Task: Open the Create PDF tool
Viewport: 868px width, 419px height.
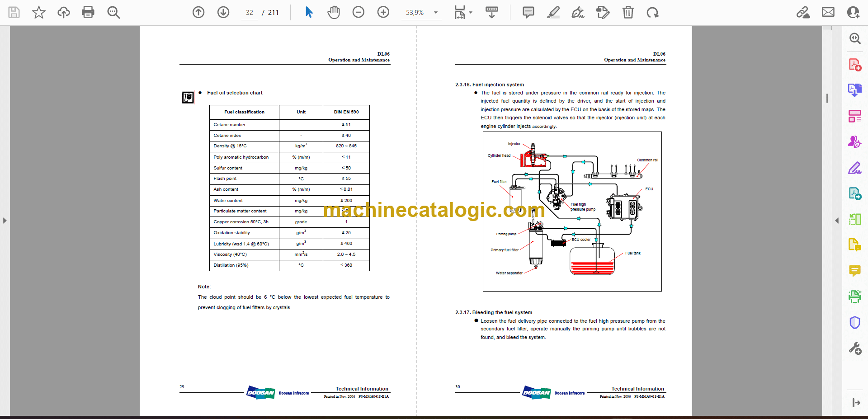Action: tap(855, 65)
